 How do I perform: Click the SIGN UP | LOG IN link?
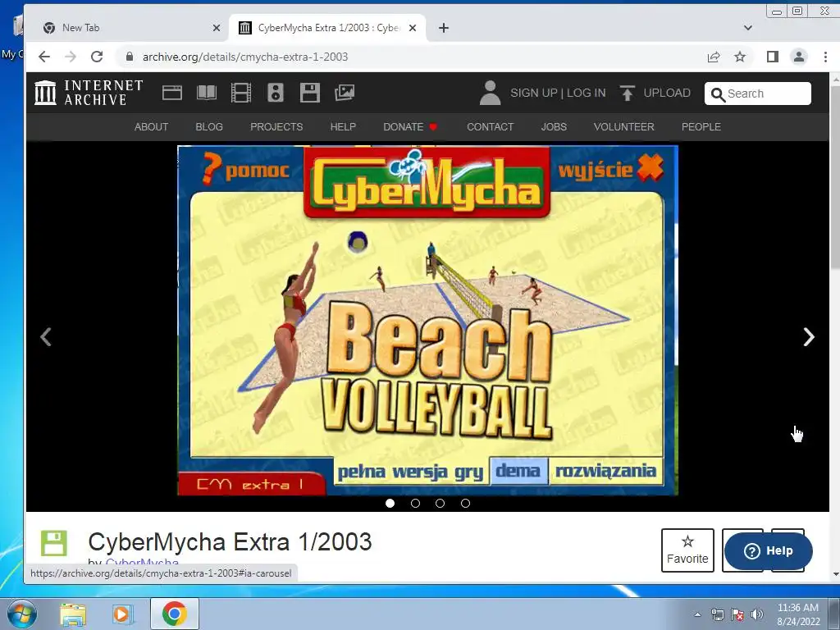558,93
